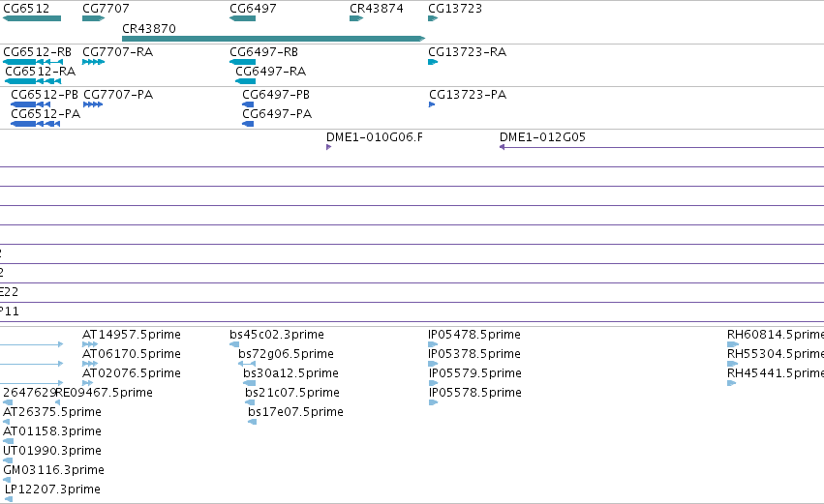Screen dimensions: 824x504
Task: Click the bs72g06.5prime EST label
Action: coord(286,354)
